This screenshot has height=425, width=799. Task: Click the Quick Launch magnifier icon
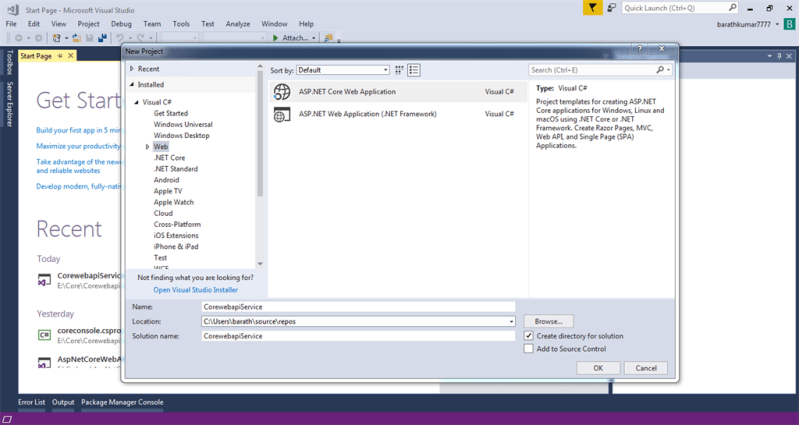[732, 8]
